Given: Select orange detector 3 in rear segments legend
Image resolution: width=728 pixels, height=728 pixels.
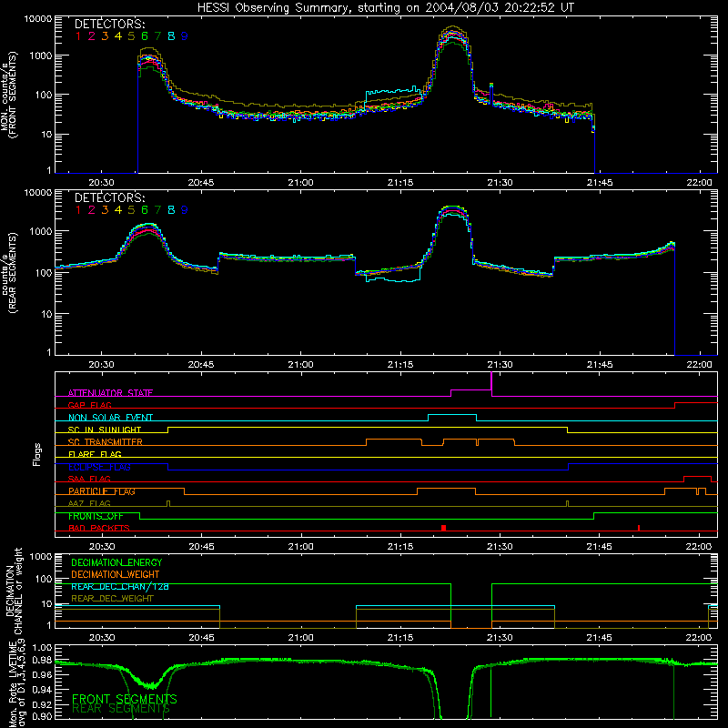Looking at the screenshot, I should (x=105, y=210).
